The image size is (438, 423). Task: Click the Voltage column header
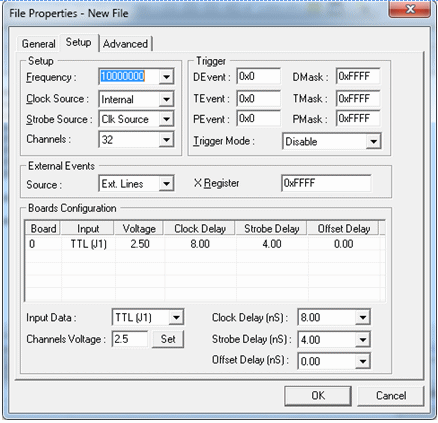coord(139,229)
